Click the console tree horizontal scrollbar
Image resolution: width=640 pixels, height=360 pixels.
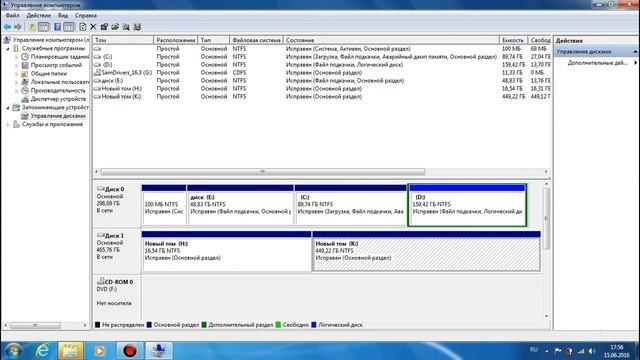35,325
